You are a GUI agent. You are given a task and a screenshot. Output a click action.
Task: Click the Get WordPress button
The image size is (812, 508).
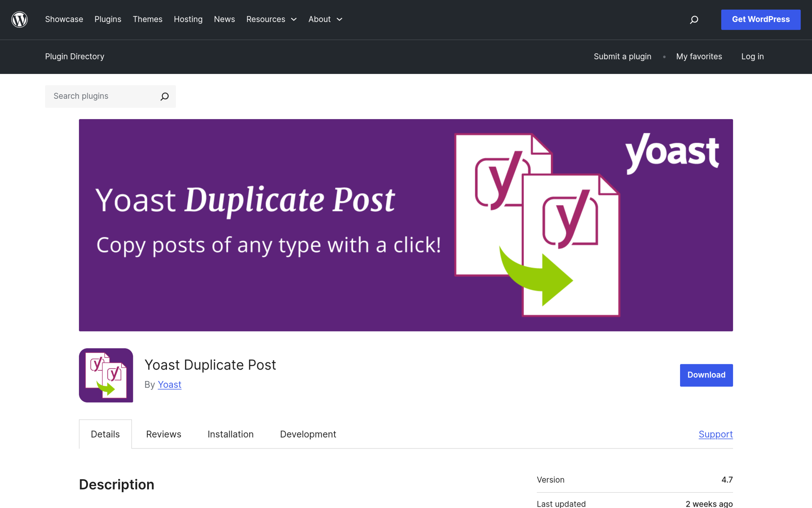(761, 19)
